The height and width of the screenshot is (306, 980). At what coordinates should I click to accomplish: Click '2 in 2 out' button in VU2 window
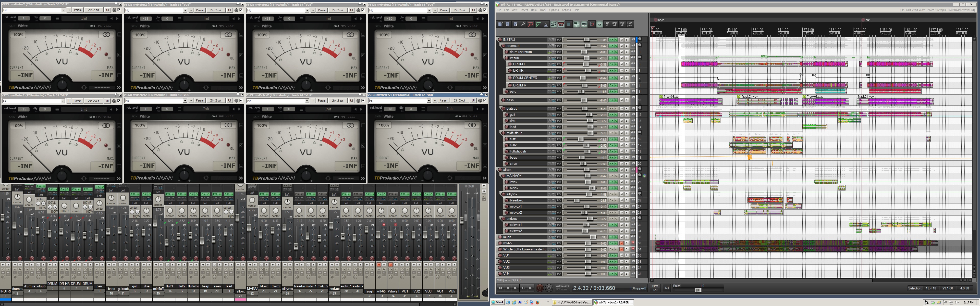coord(216,10)
